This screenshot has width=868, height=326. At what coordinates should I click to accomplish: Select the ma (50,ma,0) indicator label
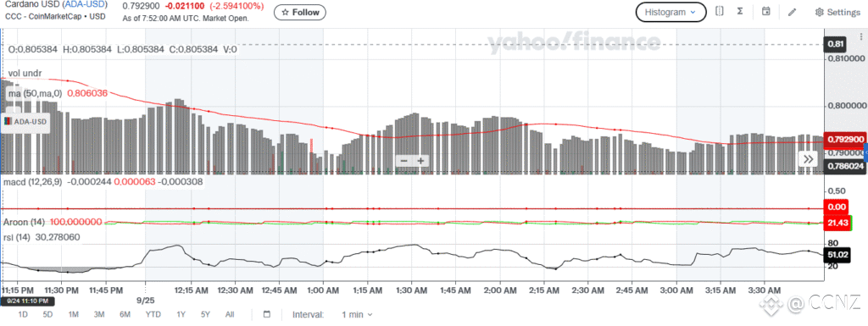[x=36, y=93]
